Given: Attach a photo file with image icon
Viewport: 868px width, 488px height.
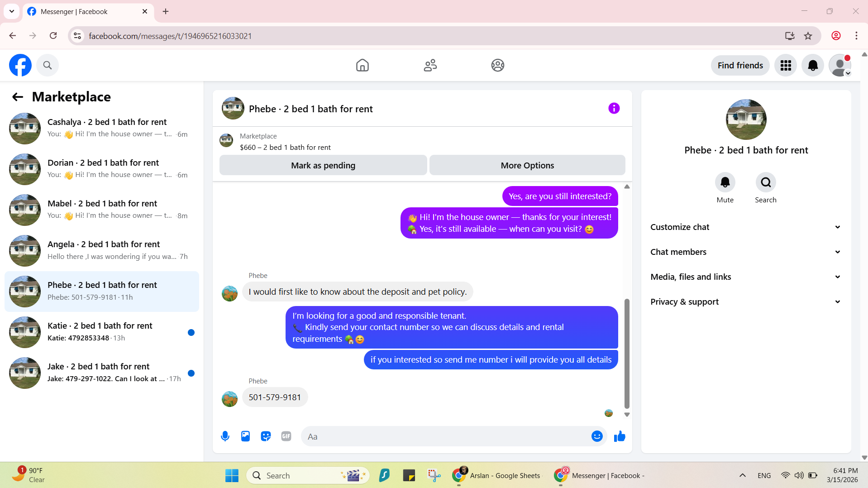Looking at the screenshot, I should 245,436.
